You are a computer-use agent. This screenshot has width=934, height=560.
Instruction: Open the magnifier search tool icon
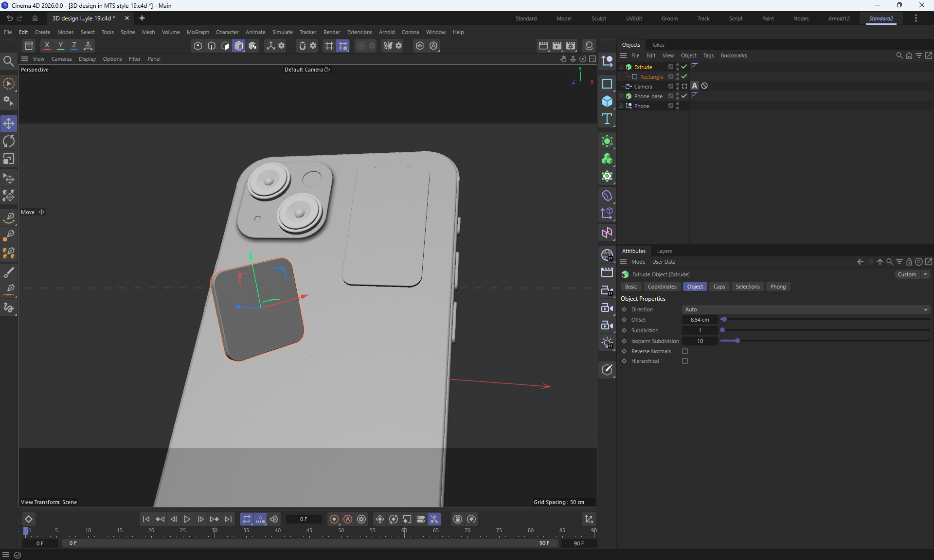pyautogui.click(x=8, y=61)
